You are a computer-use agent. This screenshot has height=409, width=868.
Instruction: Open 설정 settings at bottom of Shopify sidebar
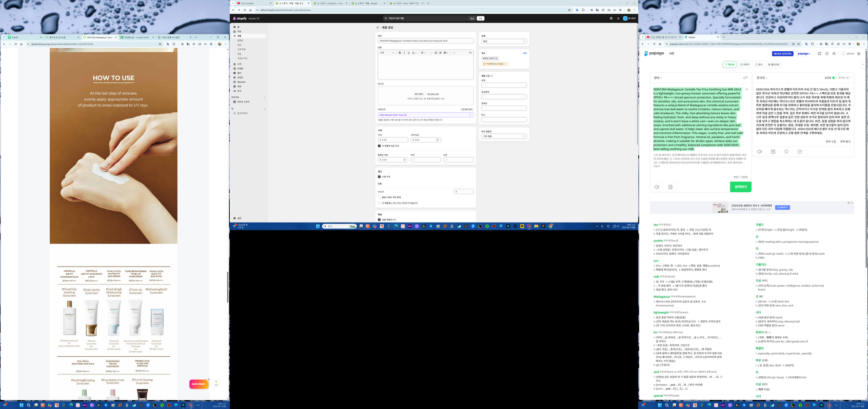coord(239,218)
